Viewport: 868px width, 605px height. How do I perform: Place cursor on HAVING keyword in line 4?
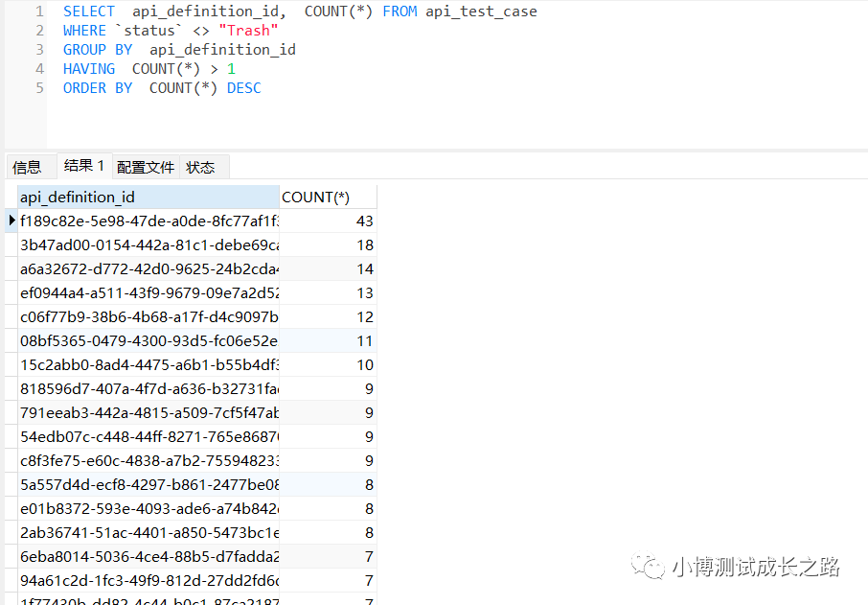(88, 69)
